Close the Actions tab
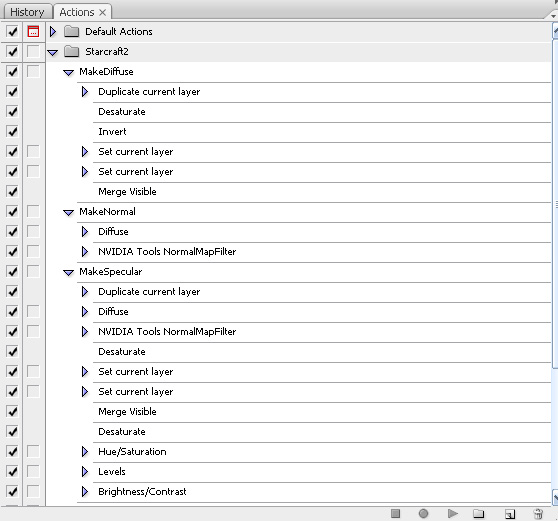The height and width of the screenshot is (521, 558). [102, 12]
